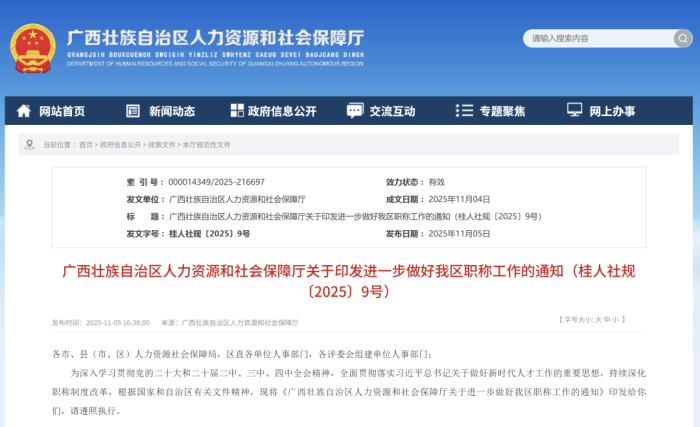Click the search input field
Image resolution: width=700 pixels, height=427 pixels.
(600, 39)
